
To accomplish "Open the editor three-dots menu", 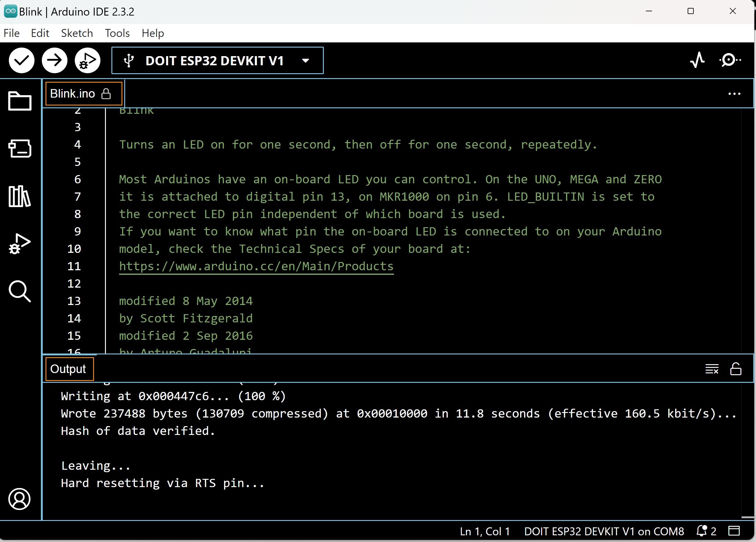I will [x=734, y=94].
